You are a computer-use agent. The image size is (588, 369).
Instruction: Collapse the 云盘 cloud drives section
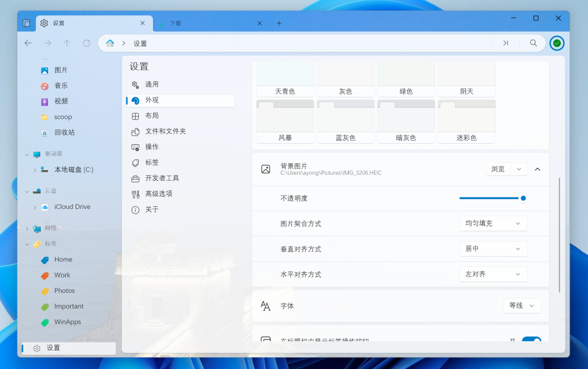27,191
